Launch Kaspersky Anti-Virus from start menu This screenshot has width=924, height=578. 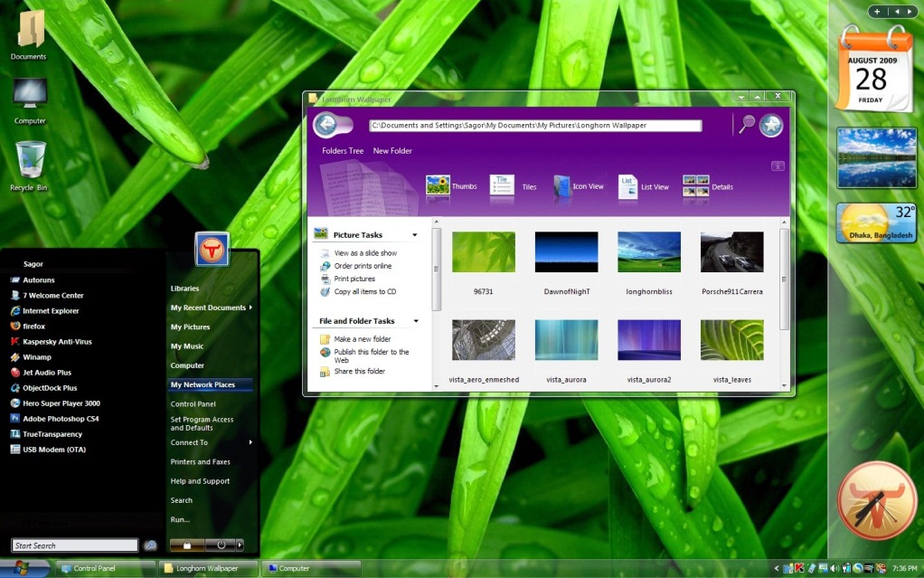click(57, 342)
